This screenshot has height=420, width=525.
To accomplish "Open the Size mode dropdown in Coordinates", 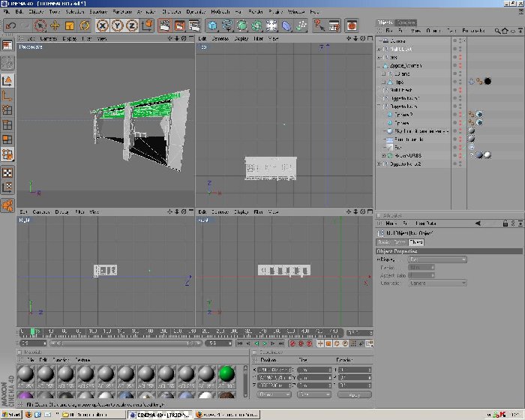I will 314,394.
